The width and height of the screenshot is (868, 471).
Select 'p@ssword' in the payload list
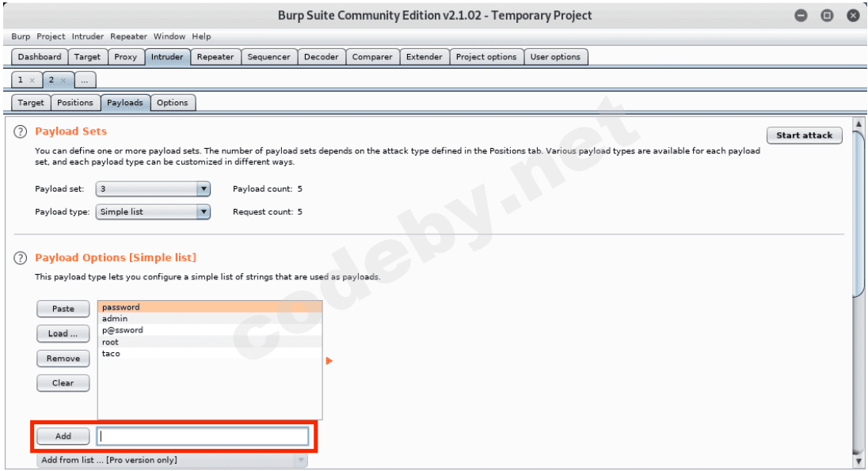point(210,330)
